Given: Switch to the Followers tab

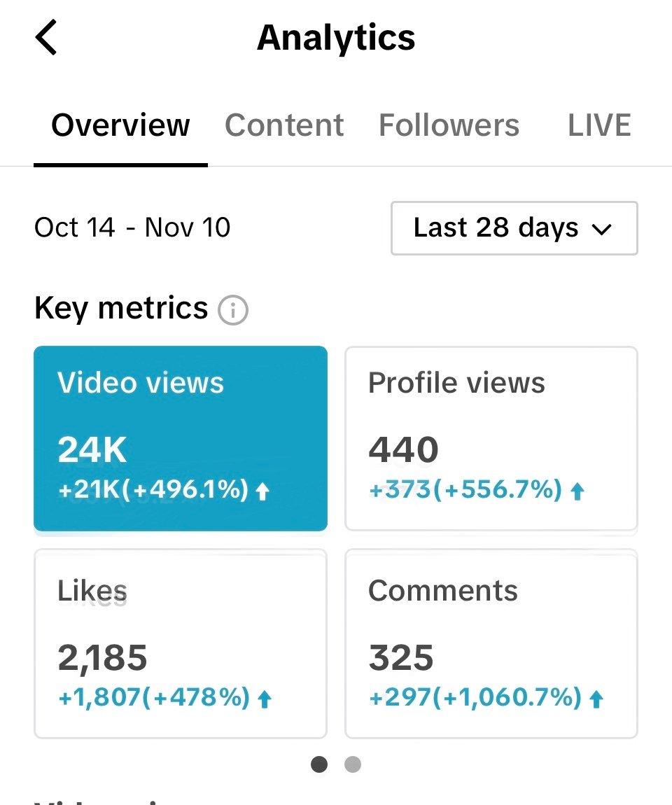Looking at the screenshot, I should tap(449, 125).
